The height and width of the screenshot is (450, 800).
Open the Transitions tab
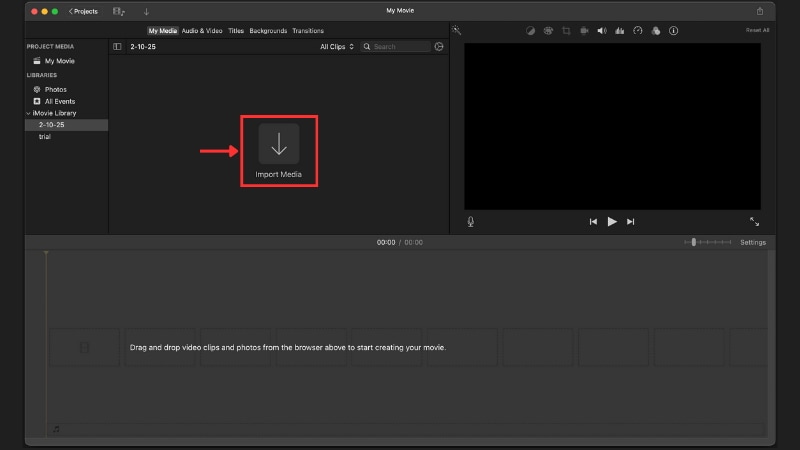[308, 31]
